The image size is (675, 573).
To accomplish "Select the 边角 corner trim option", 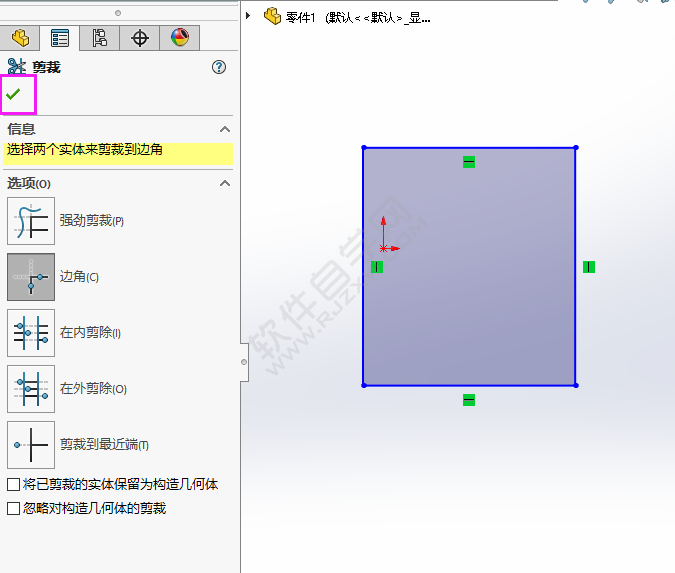I will point(31,277).
